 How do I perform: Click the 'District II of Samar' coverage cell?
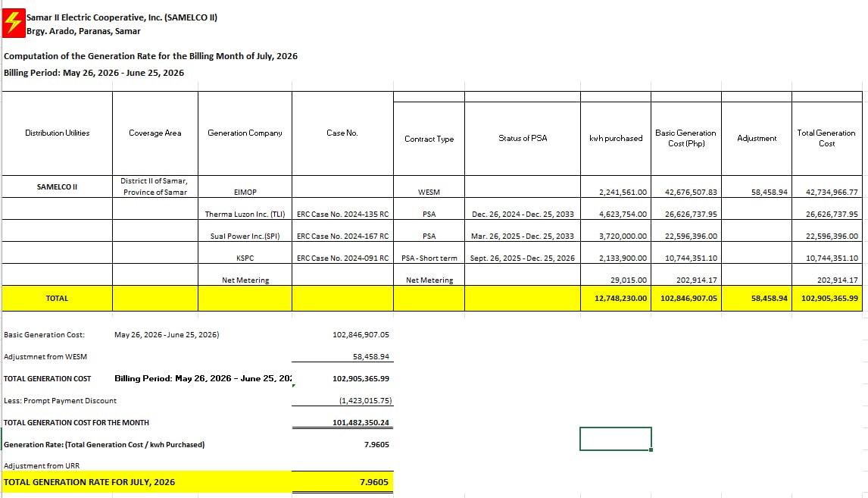tap(155, 186)
